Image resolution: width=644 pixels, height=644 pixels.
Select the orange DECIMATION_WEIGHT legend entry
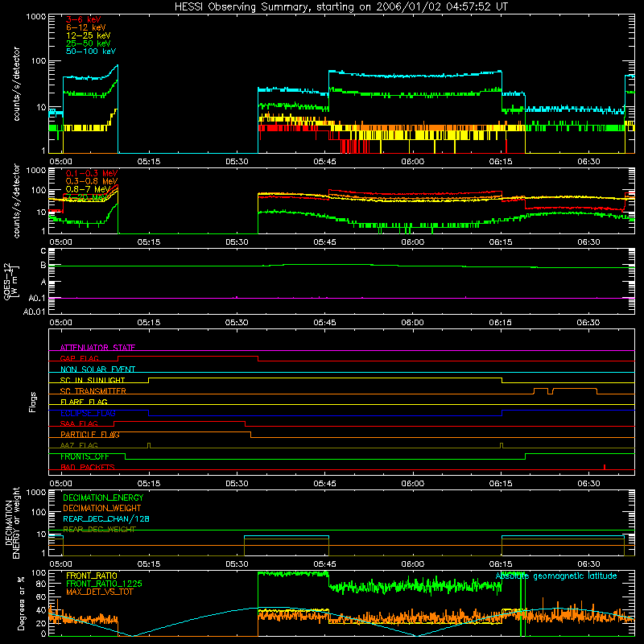pos(102,509)
